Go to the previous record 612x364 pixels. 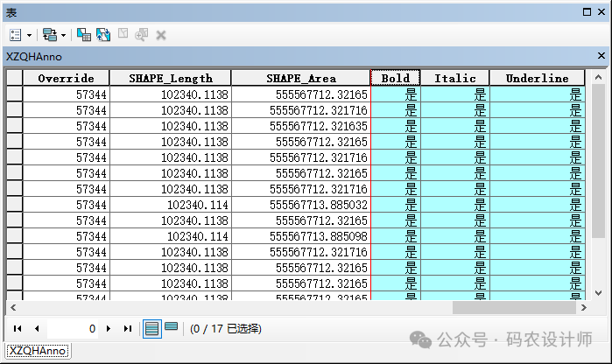click(37, 329)
